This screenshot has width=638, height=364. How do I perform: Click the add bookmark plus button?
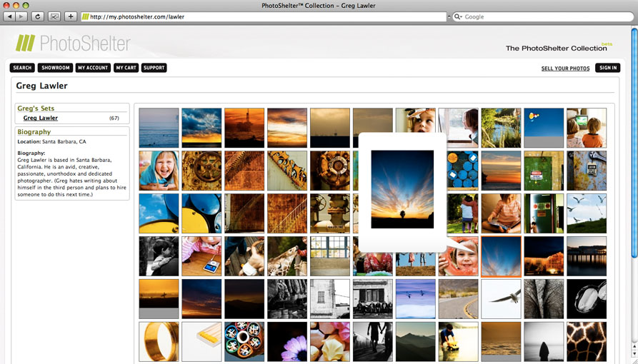(x=71, y=16)
